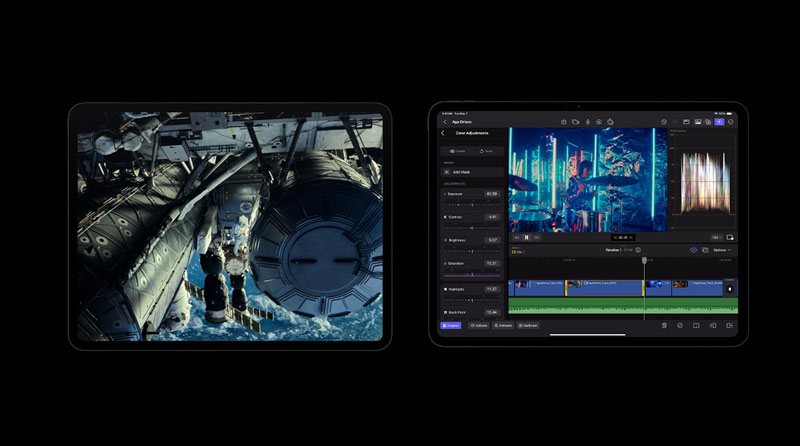Go back from the project title bar
This screenshot has width=800, height=446.
click(x=445, y=122)
